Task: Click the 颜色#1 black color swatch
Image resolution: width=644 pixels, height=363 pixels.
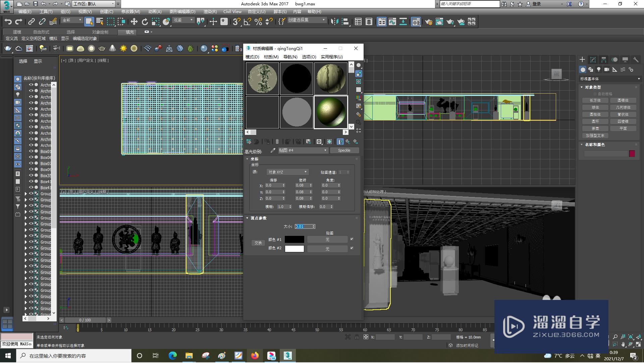Action: click(x=294, y=239)
